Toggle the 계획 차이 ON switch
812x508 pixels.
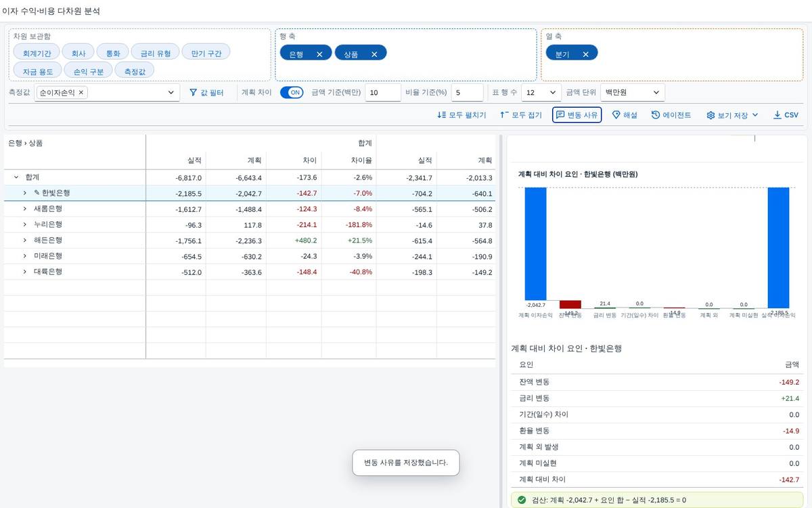[x=292, y=92]
